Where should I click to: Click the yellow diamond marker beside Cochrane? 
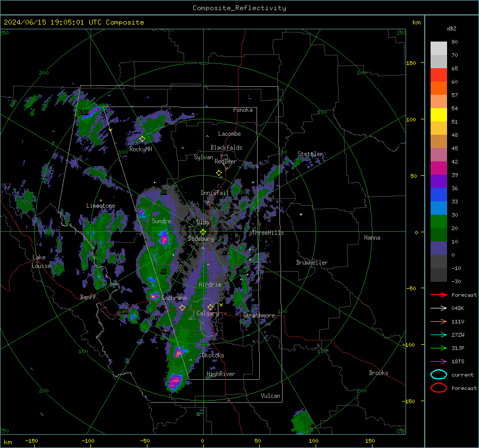[183, 307]
